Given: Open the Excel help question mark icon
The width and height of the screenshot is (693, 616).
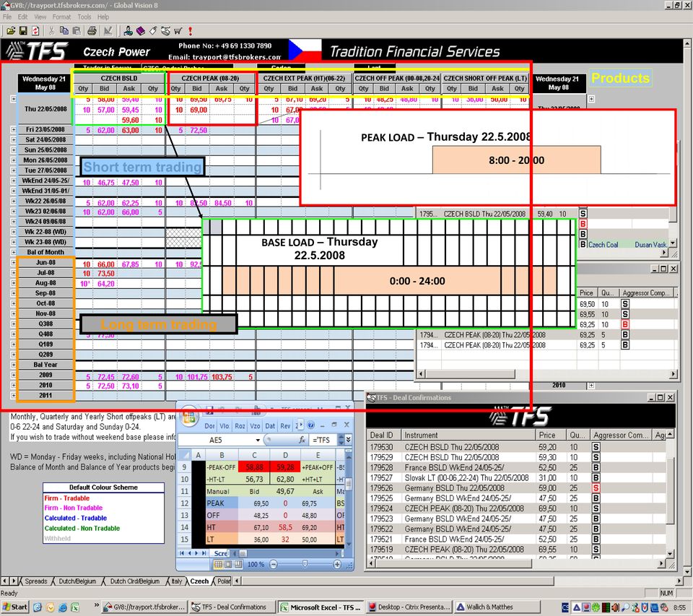Looking at the screenshot, I should coord(310,425).
